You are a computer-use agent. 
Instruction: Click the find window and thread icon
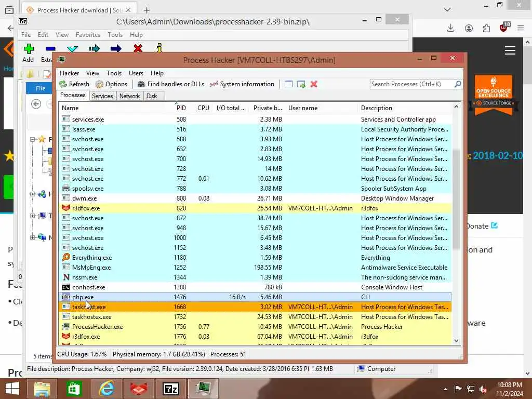pyautogui.click(x=301, y=84)
